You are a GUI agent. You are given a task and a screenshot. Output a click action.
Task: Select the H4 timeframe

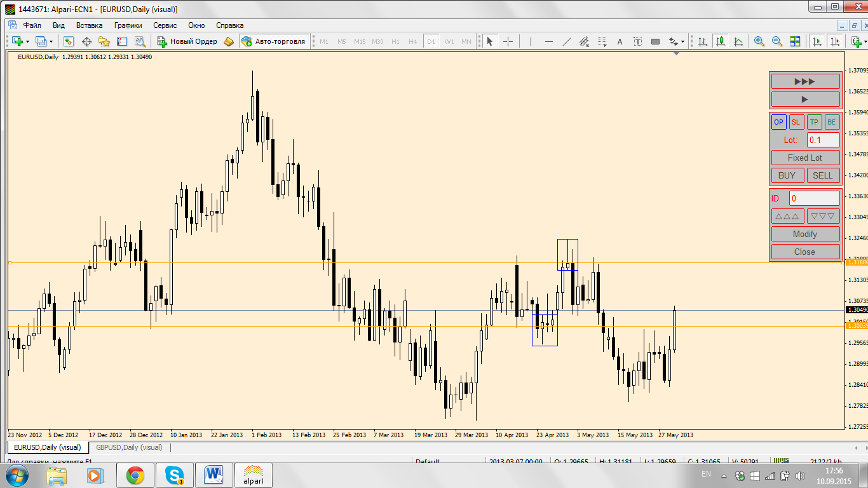tap(413, 41)
